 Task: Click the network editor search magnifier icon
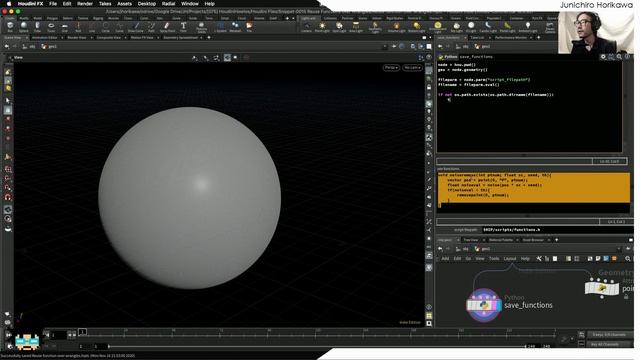[x=628, y=259]
